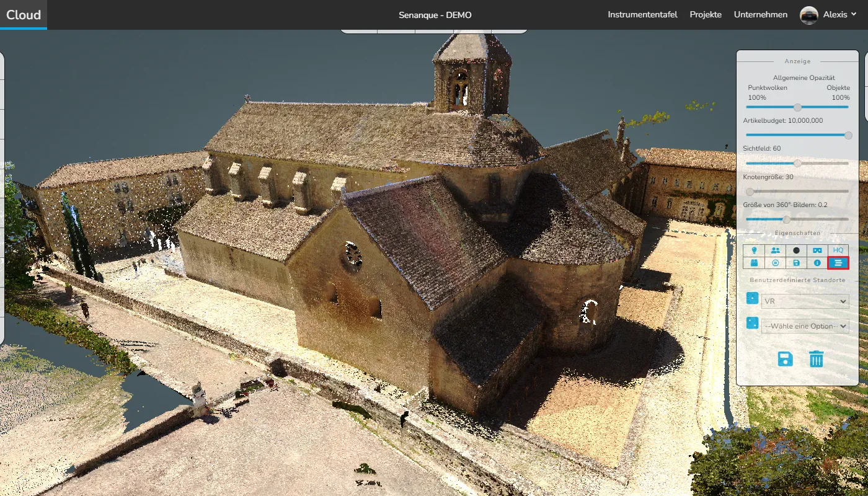Click the lightbulb icon in Eigenschaften
The image size is (868, 496).
point(754,250)
